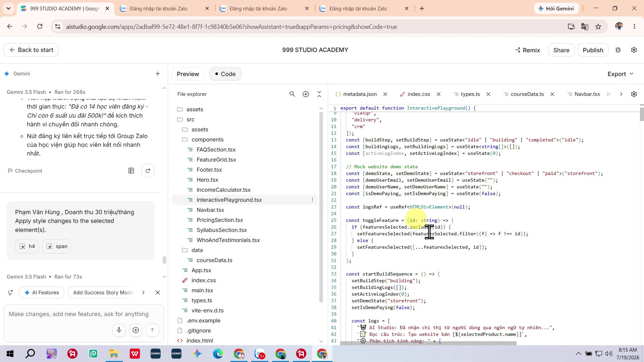Image resolution: width=644 pixels, height=362 pixels.
Task: Add a new file with plus icon
Action: tap(306, 94)
